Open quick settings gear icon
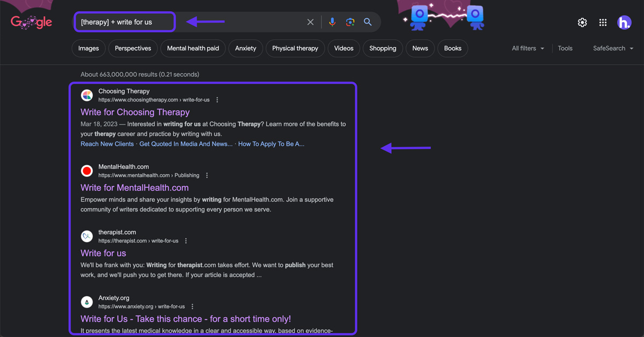Image resolution: width=644 pixels, height=337 pixels. point(582,23)
